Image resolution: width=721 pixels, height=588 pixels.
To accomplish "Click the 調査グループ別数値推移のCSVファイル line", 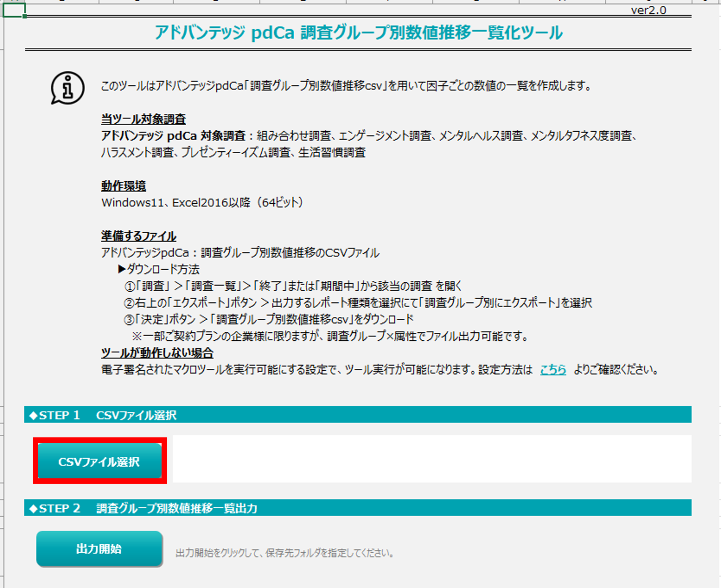I will pos(240,253).
